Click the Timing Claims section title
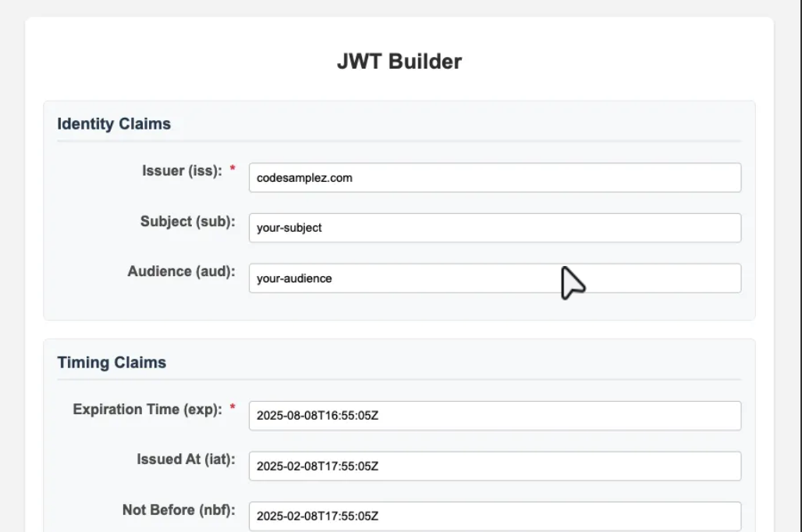 (112, 362)
